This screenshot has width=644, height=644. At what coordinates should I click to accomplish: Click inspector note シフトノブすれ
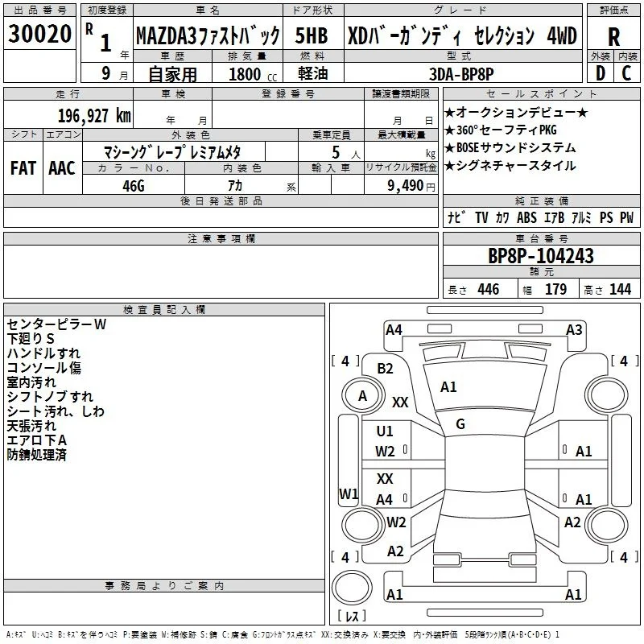pos(50,397)
